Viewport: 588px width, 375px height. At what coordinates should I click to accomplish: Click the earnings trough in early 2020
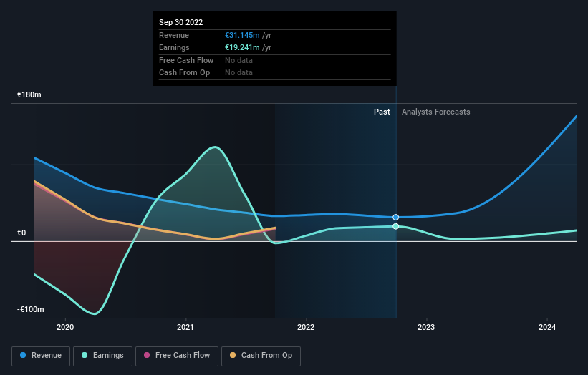[x=95, y=313]
